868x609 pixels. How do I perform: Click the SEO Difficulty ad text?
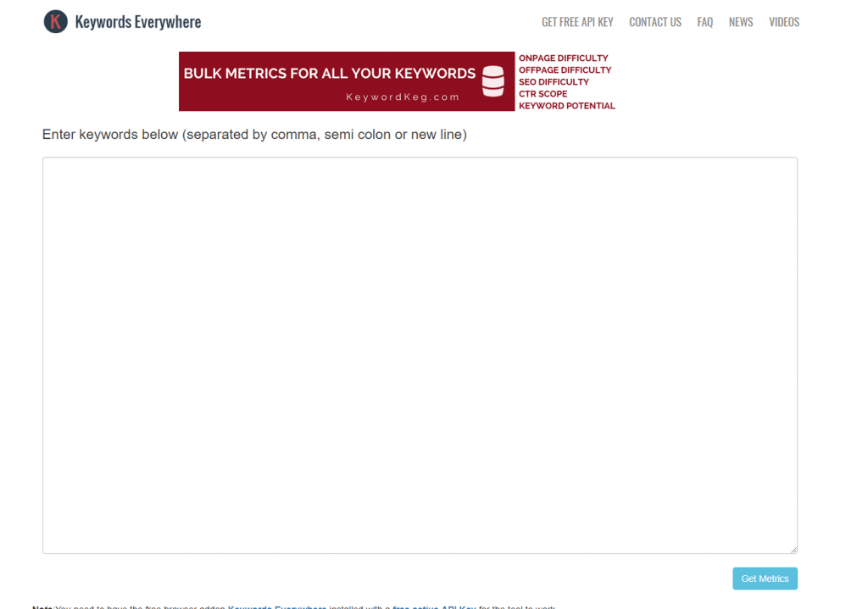tap(554, 82)
